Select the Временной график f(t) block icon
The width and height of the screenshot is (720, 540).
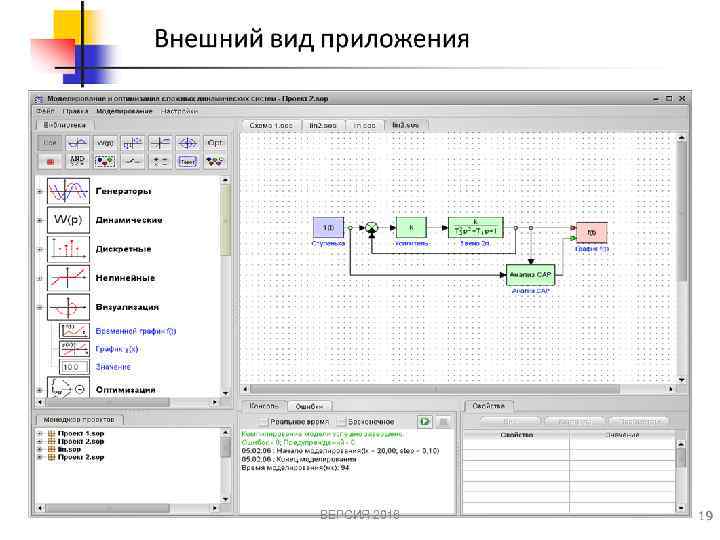74,331
